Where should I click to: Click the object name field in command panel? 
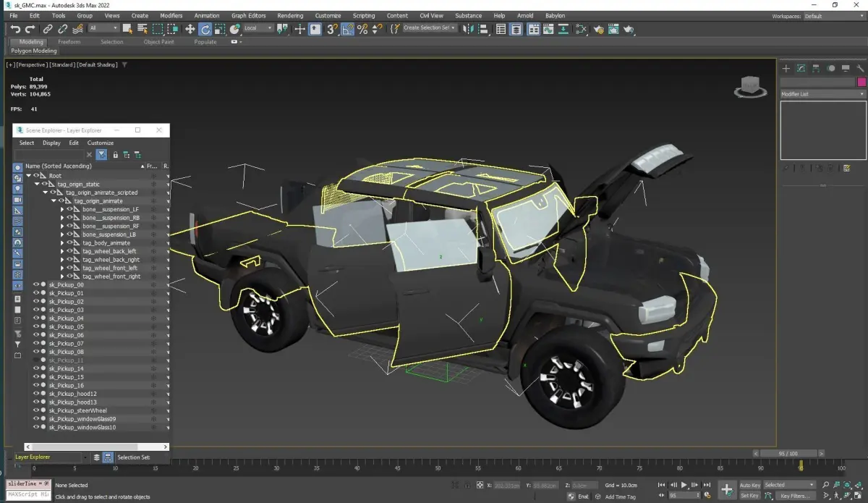(817, 83)
